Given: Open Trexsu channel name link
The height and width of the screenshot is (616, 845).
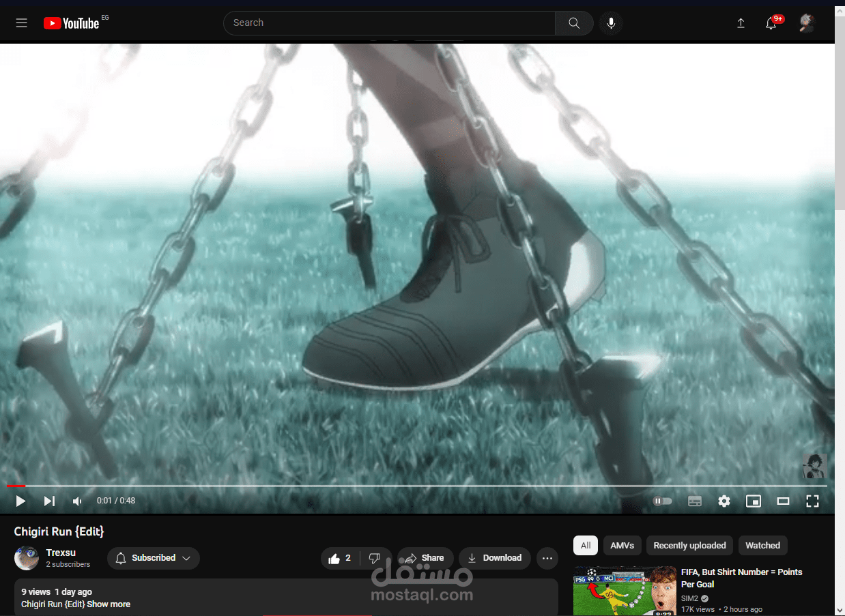Looking at the screenshot, I should (61, 553).
